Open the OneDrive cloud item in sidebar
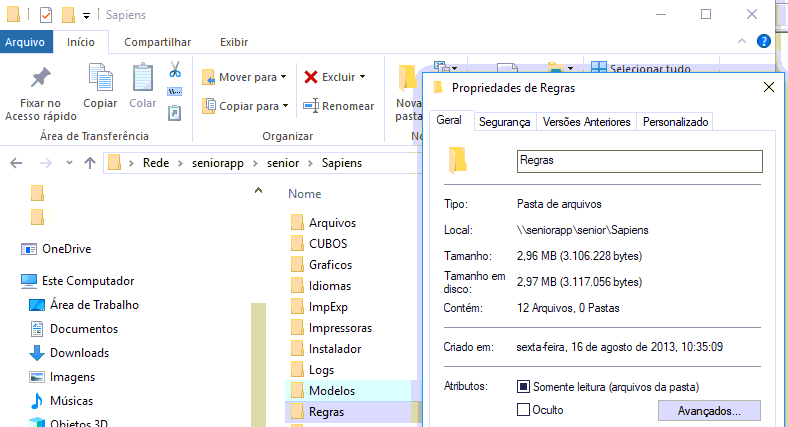 point(66,249)
